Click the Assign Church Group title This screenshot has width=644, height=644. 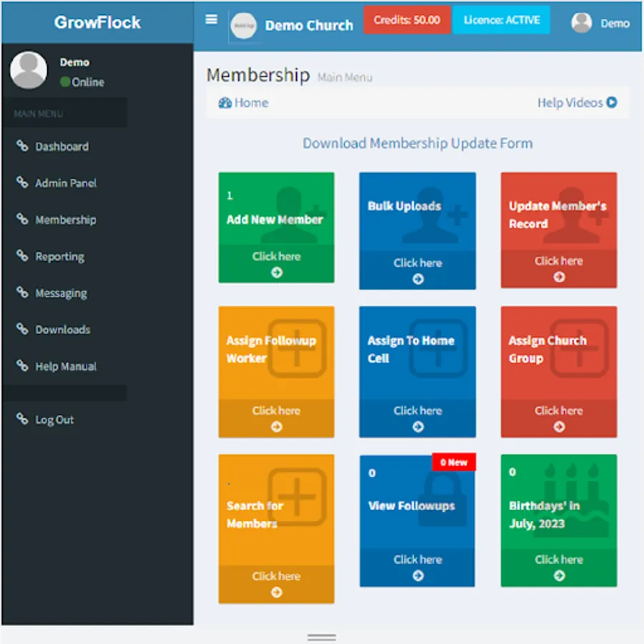click(547, 349)
